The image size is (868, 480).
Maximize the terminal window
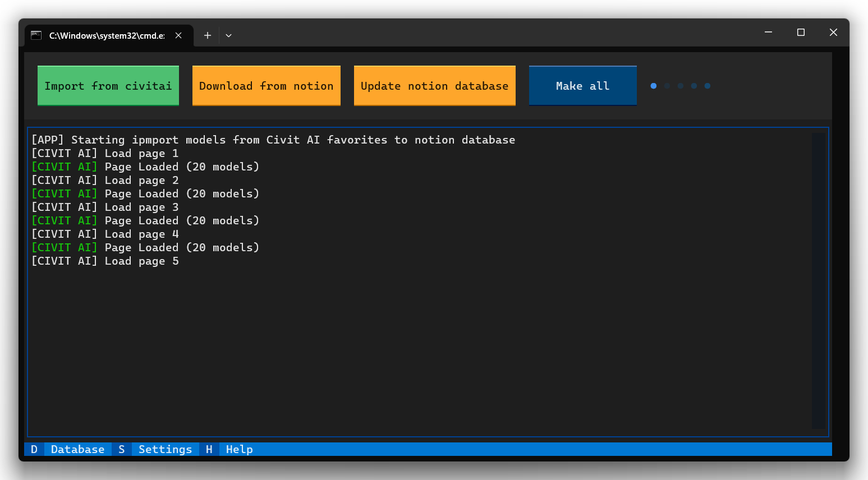801,33
